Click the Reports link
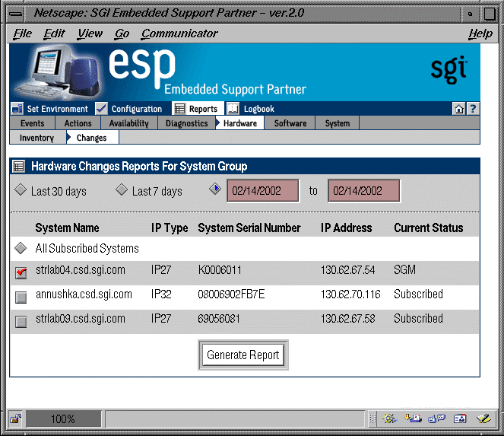This screenshot has width=504, height=436. click(203, 109)
